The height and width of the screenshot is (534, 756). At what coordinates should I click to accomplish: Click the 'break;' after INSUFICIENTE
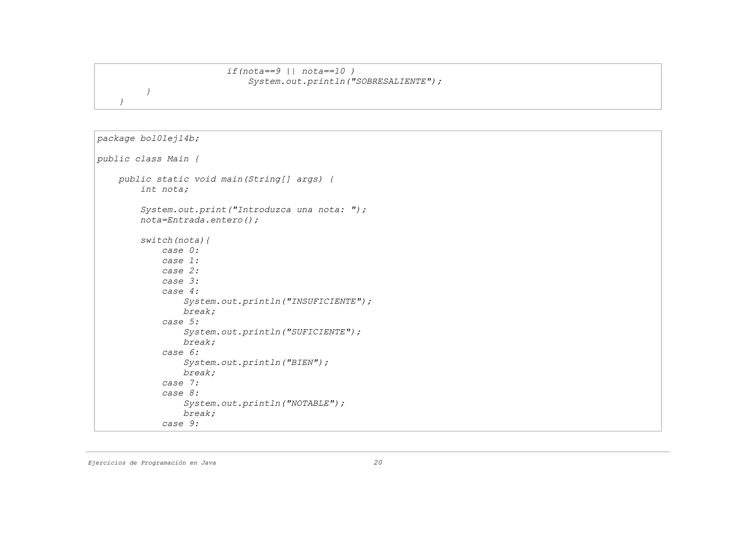point(199,311)
